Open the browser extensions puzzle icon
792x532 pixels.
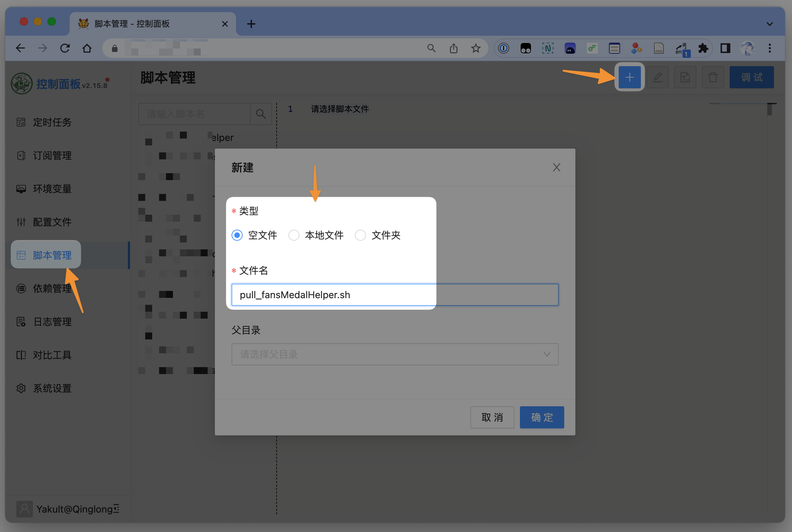point(703,48)
